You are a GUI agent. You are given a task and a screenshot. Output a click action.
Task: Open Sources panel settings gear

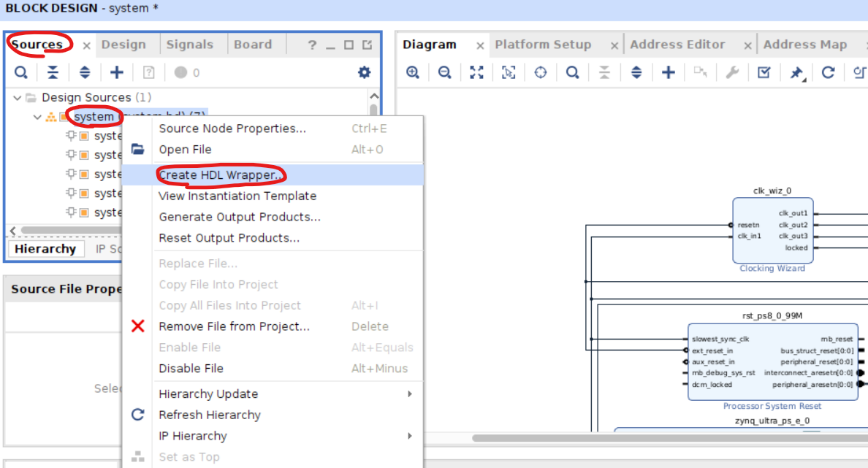(364, 72)
